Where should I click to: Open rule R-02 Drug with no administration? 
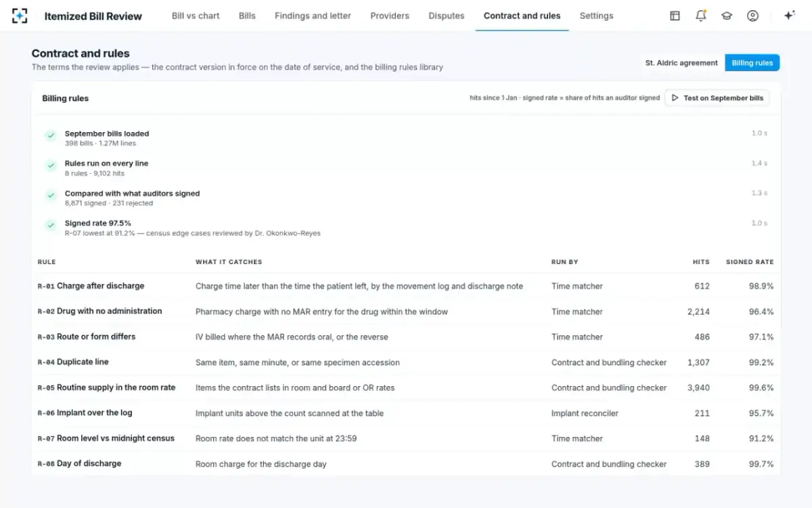tap(99, 312)
